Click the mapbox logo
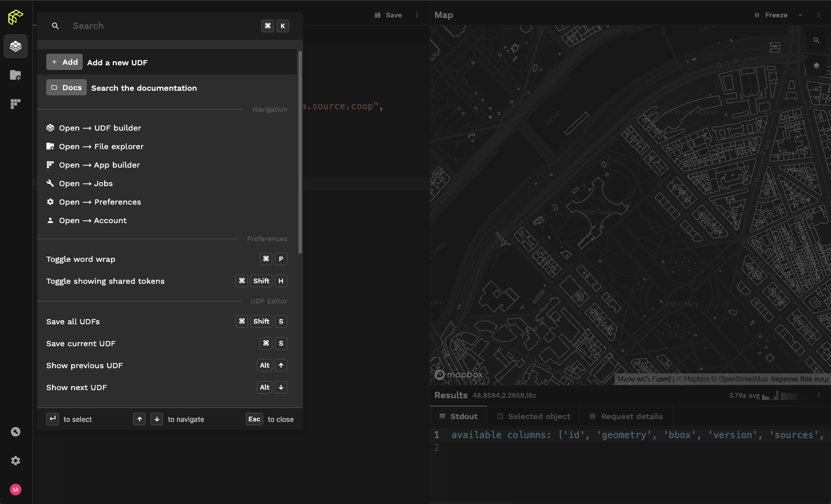 coord(459,375)
